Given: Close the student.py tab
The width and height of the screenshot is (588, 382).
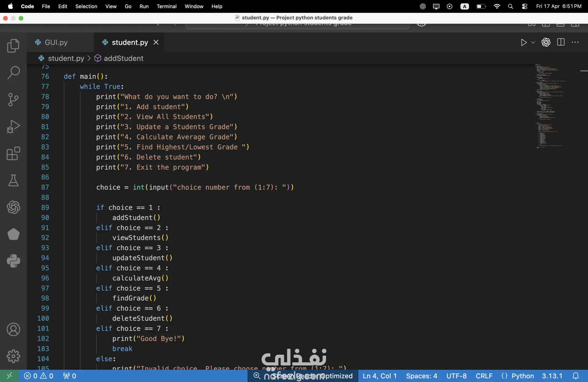Looking at the screenshot, I should point(156,42).
